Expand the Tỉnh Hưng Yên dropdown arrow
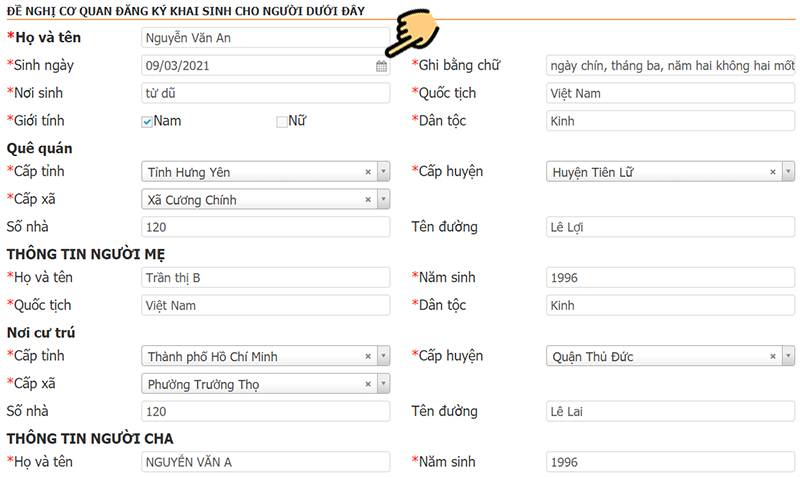800x477 pixels. pos(383,172)
